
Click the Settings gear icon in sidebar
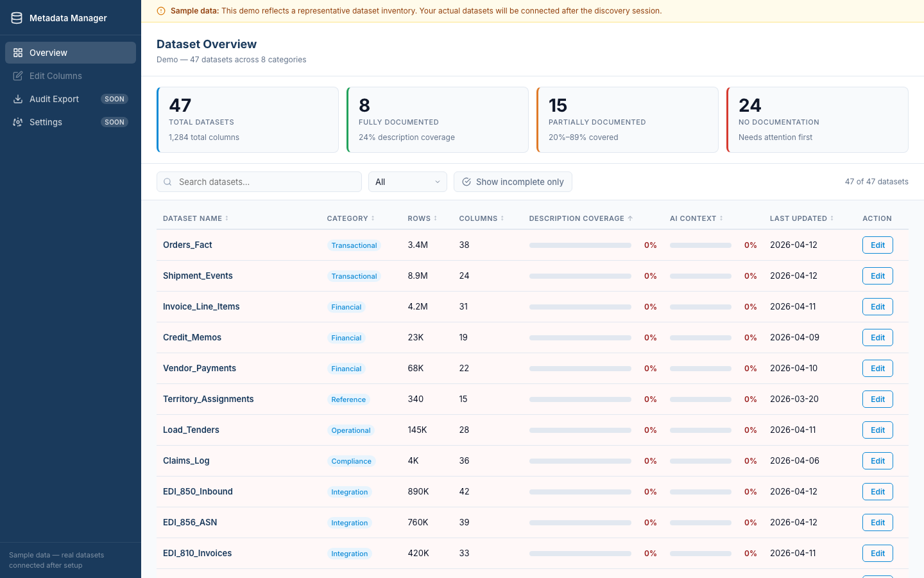[x=18, y=122]
